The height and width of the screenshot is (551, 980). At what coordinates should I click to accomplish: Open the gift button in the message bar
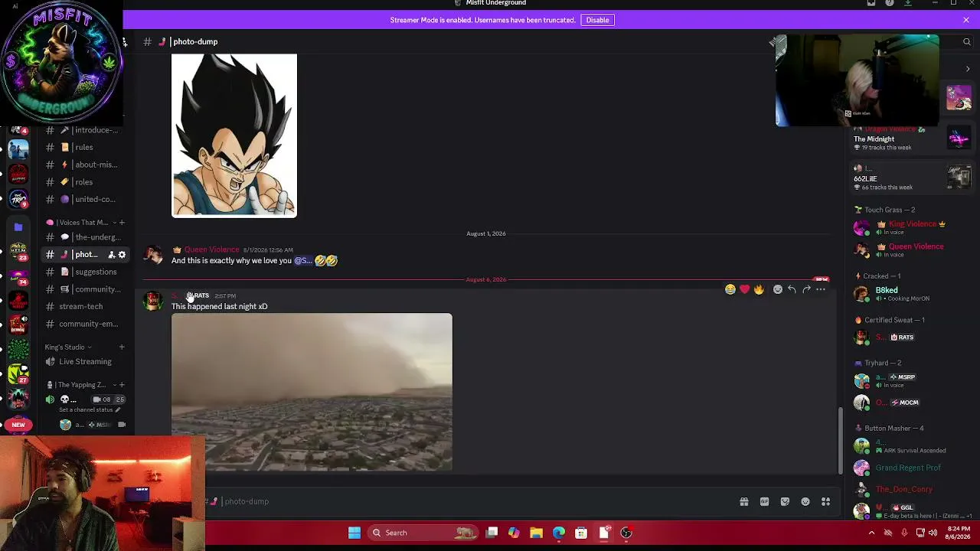click(x=743, y=502)
